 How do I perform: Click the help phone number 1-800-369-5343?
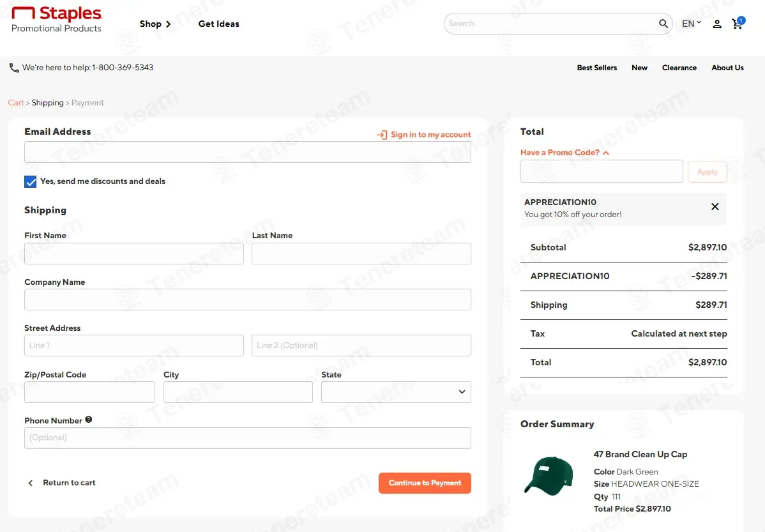point(123,67)
